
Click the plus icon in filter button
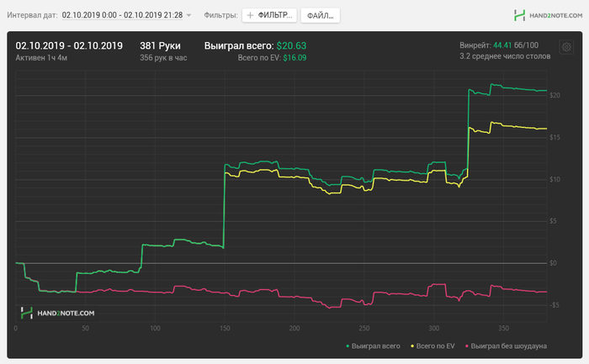click(x=250, y=15)
